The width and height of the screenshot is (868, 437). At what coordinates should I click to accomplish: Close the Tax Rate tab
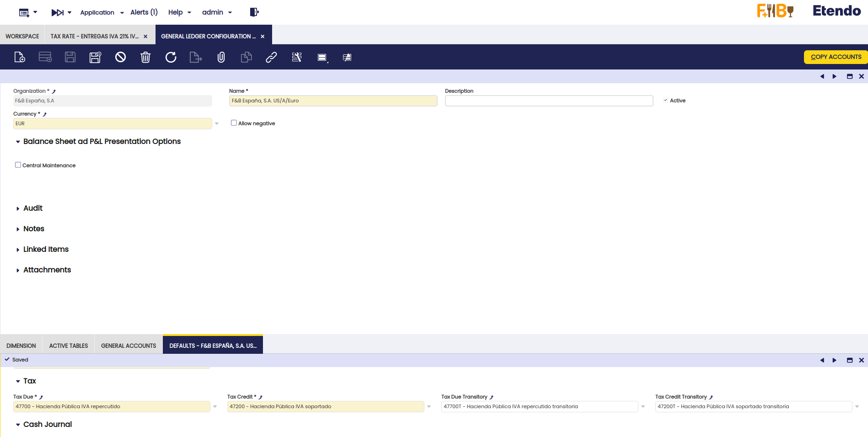click(145, 37)
